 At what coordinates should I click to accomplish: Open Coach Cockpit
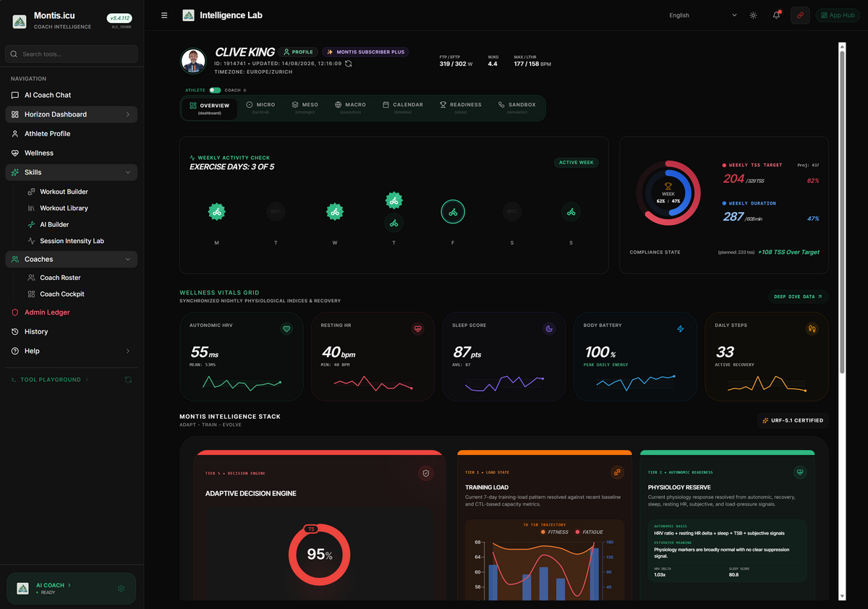point(62,294)
